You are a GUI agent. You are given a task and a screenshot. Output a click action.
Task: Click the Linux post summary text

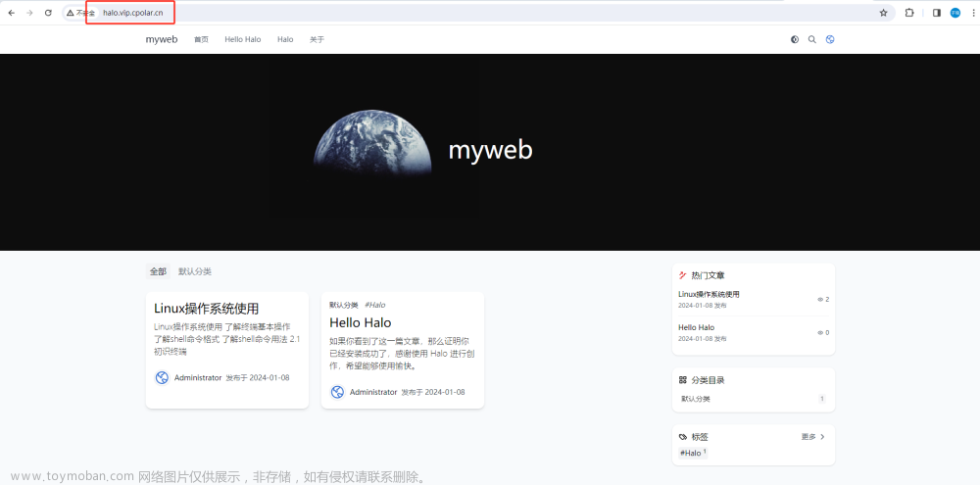tap(227, 339)
